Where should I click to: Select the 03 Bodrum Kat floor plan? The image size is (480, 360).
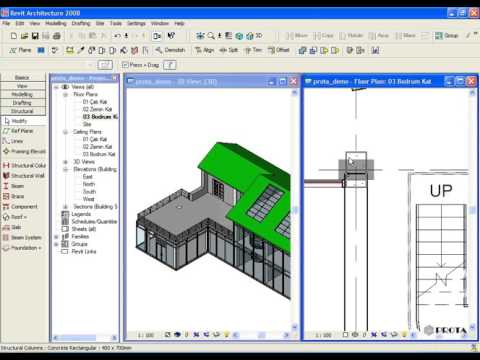point(100,117)
